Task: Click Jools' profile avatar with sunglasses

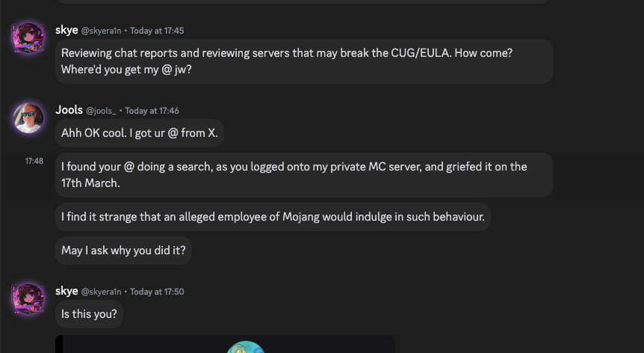Action: click(29, 117)
